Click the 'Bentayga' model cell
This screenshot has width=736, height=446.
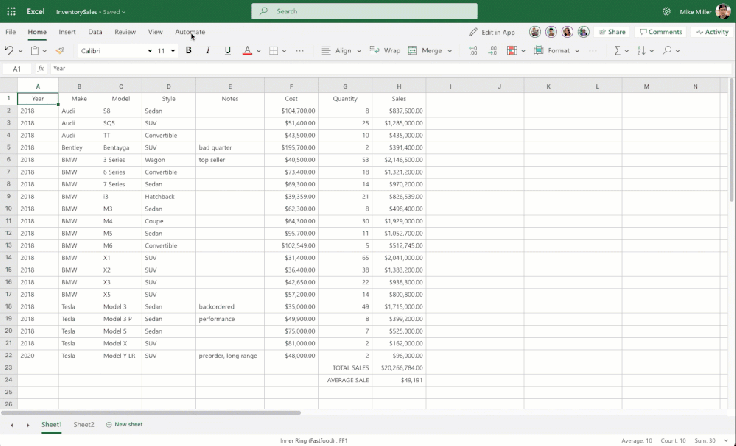coord(121,147)
